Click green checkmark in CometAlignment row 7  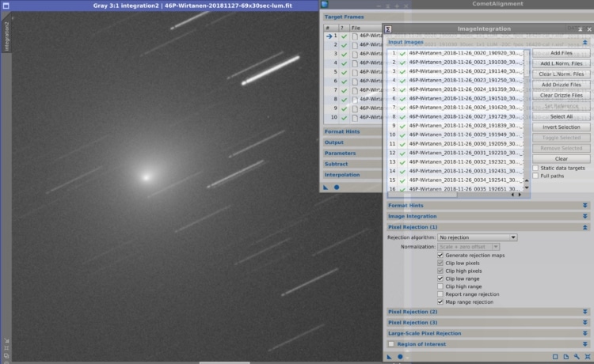tap(344, 90)
